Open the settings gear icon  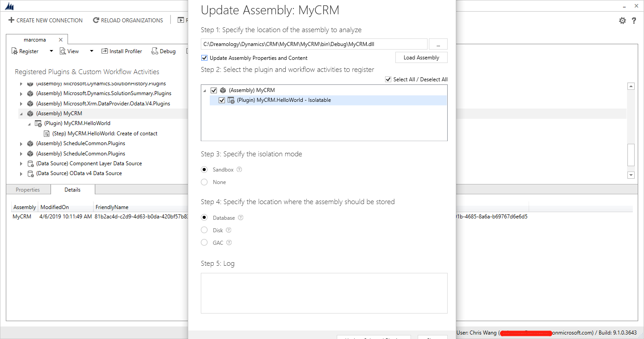pyautogui.click(x=622, y=21)
